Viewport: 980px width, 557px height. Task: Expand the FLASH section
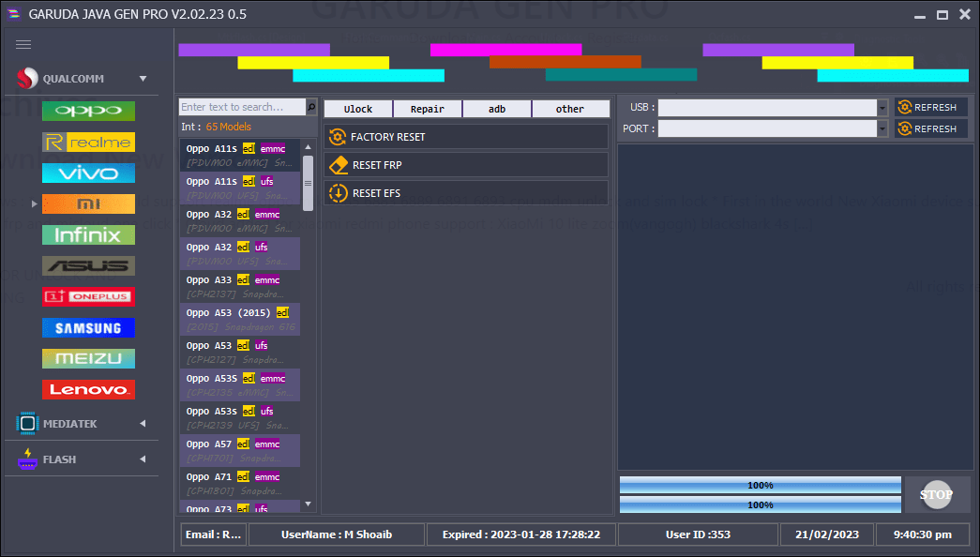coord(143,459)
